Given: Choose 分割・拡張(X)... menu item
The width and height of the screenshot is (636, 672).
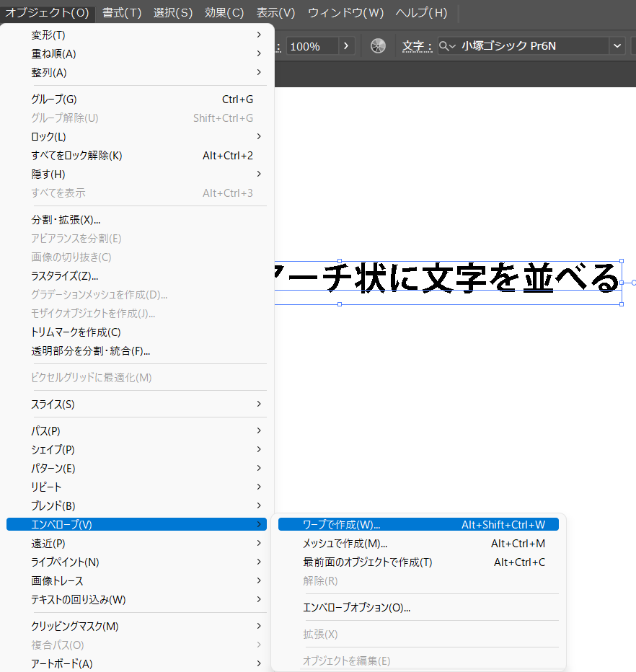Looking at the screenshot, I should coord(137,219).
